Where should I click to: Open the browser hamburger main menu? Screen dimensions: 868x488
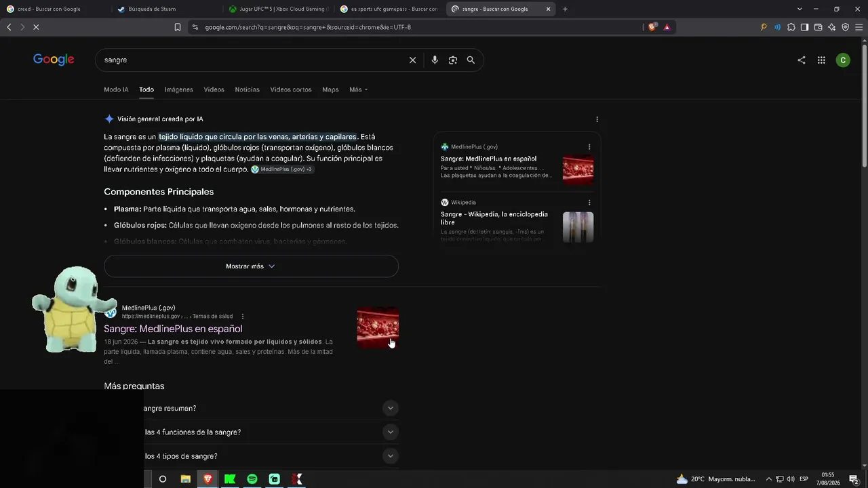[x=859, y=27]
